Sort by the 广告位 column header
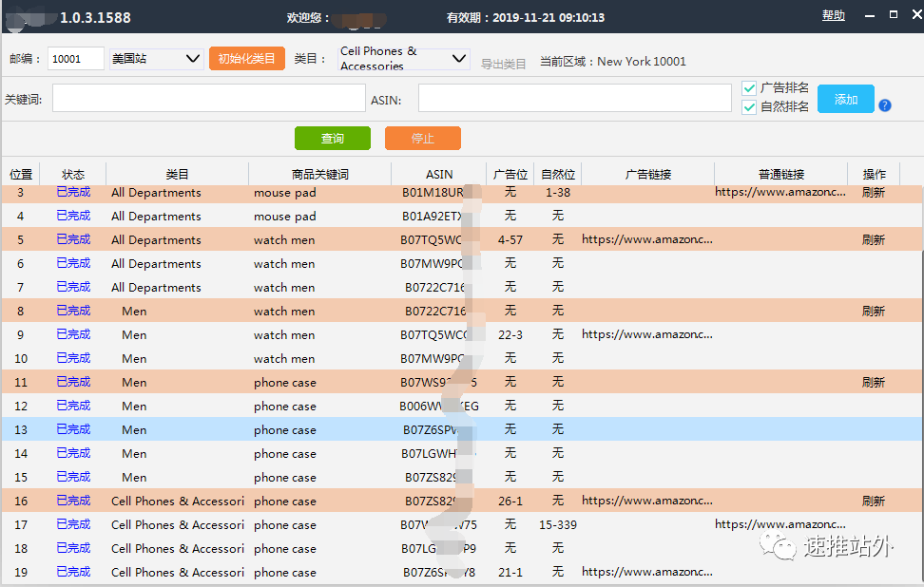This screenshot has height=587, width=924. click(510, 174)
